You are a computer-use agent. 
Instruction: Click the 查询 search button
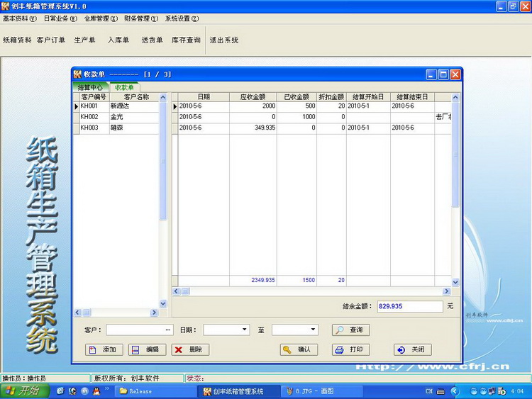click(x=350, y=330)
